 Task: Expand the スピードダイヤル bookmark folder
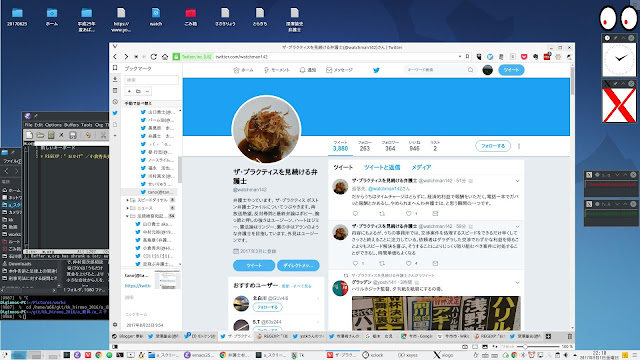[x=127, y=200]
